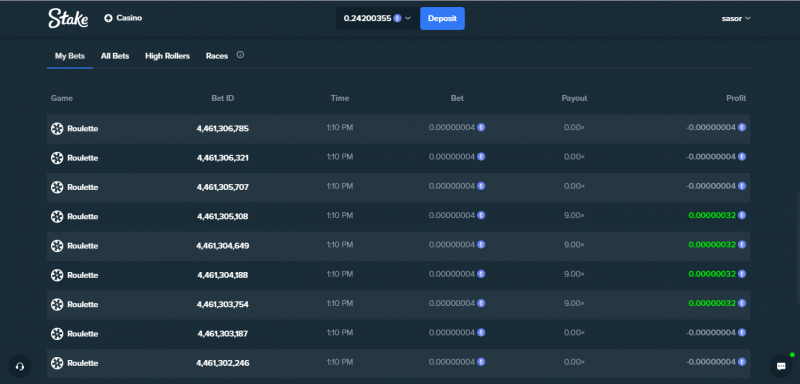Click coin icon beside bet in row 4,461,305,707
The width and height of the screenshot is (800, 384).
pos(481,186)
